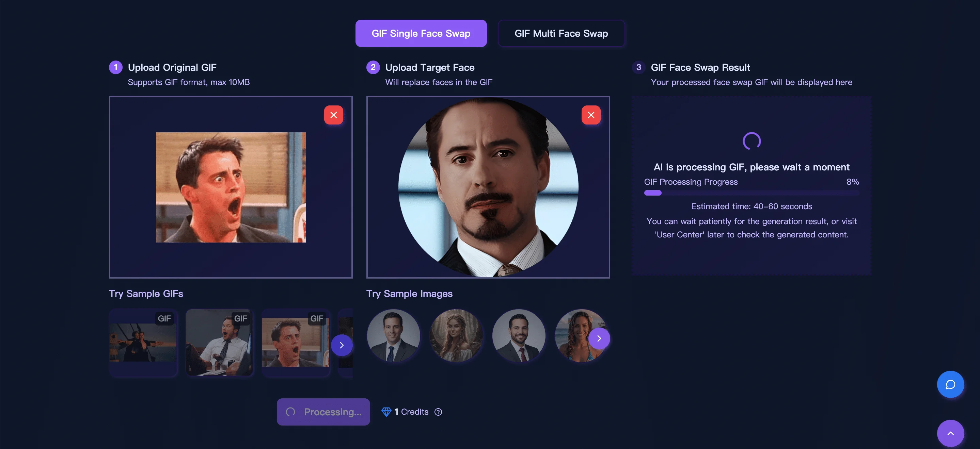The height and width of the screenshot is (449, 980).
Task: Click the Processing... button
Action: pos(323,412)
